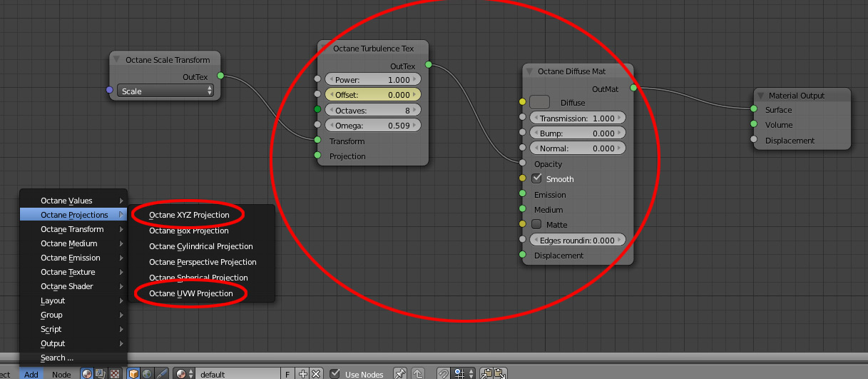Click the material name field 'default'
Image resolution: width=868 pixels, height=379 pixels.
coord(238,374)
